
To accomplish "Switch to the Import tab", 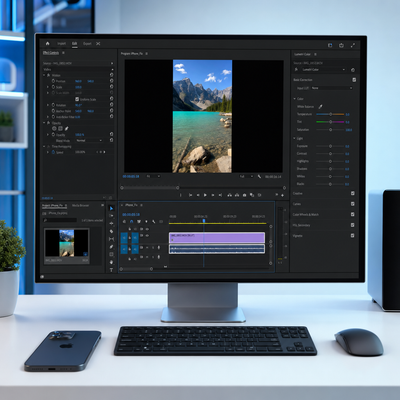I will 61,44.
